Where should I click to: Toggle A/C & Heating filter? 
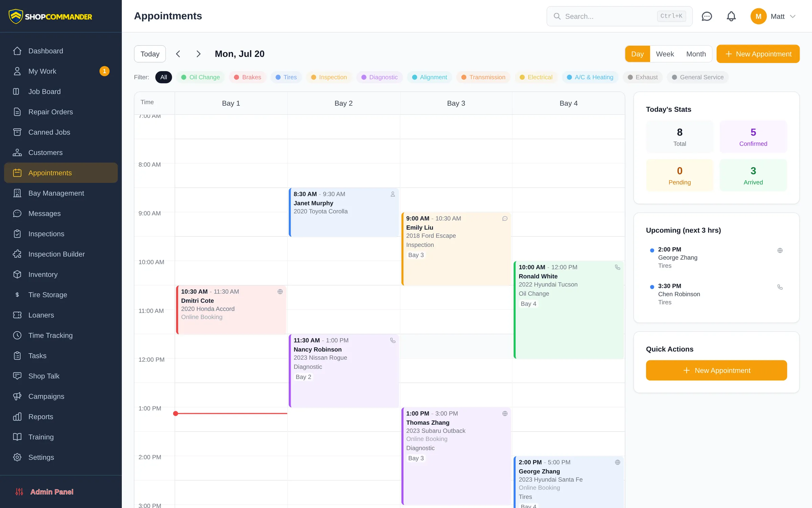[x=590, y=77]
